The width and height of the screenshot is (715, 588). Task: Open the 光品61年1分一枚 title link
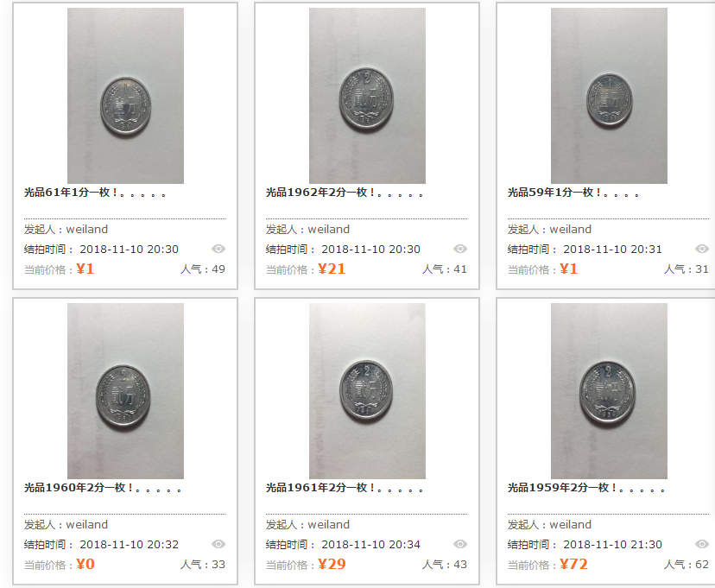coord(95,193)
